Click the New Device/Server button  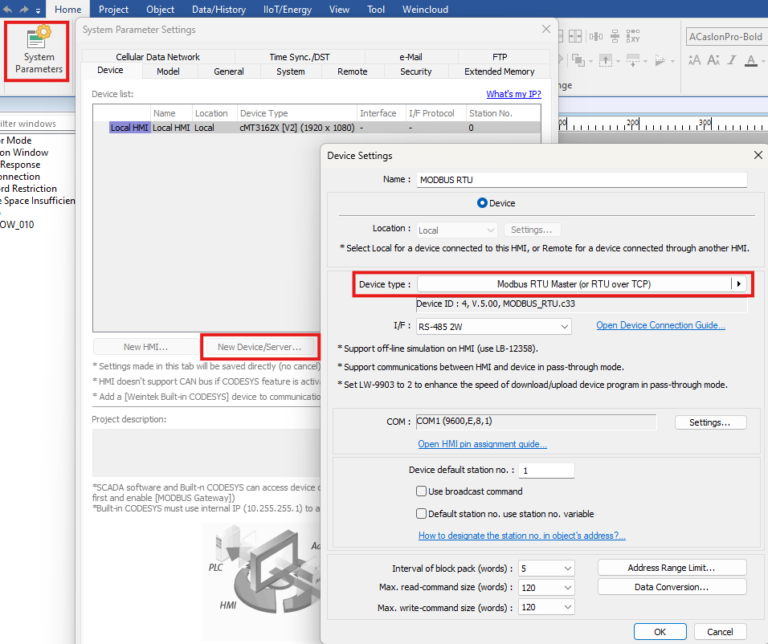259,346
